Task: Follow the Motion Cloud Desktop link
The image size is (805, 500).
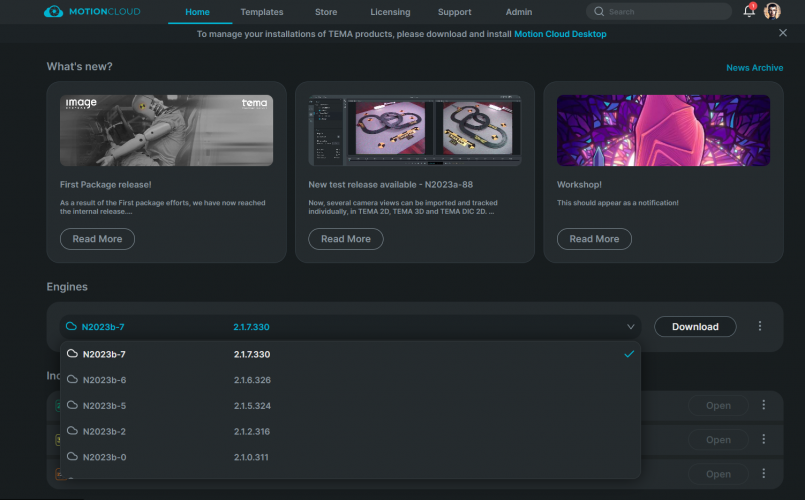Action: [560, 34]
